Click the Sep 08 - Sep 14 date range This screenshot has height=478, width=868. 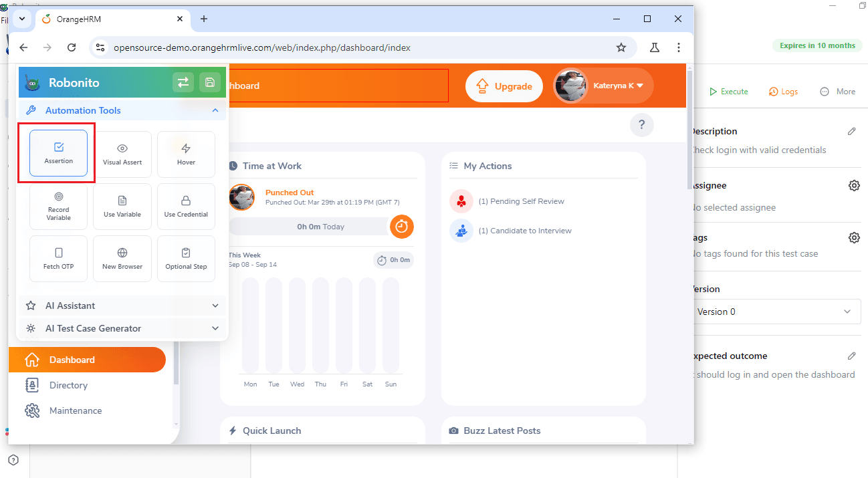coord(252,265)
